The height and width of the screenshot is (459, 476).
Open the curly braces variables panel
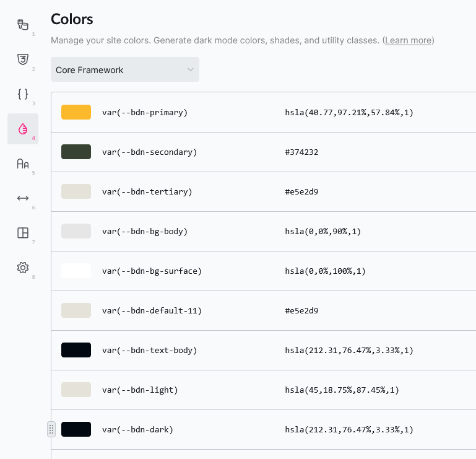coord(23,94)
